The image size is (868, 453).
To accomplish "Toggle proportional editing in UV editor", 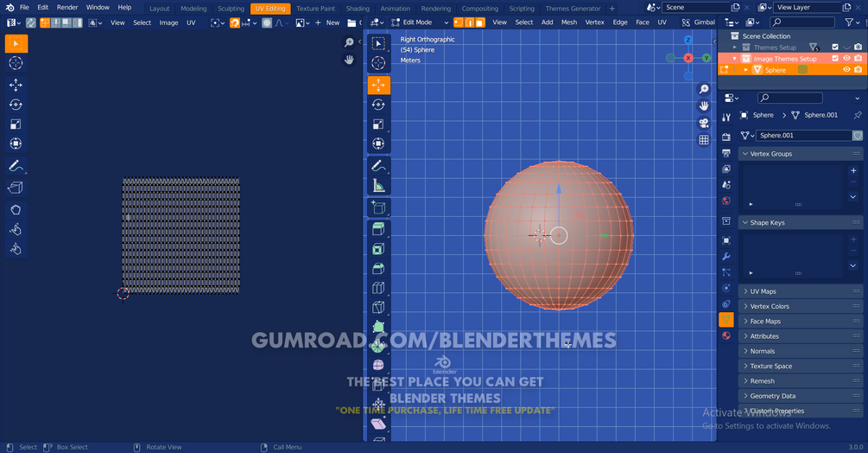I will (x=267, y=22).
